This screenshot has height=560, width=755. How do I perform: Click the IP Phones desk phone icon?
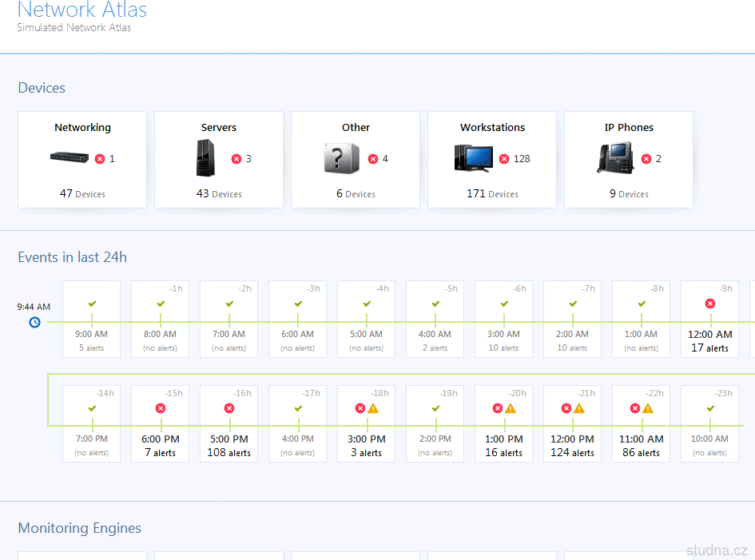coord(615,158)
